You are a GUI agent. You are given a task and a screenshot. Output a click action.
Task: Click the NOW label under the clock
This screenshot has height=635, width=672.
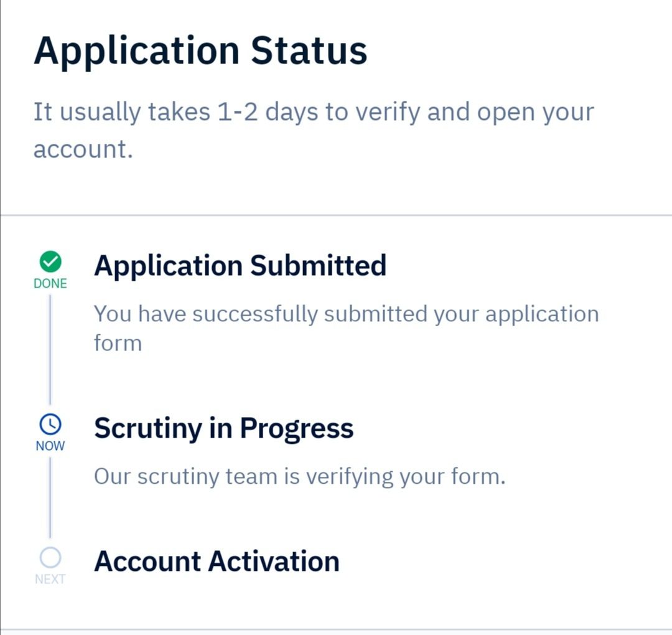coord(50,446)
